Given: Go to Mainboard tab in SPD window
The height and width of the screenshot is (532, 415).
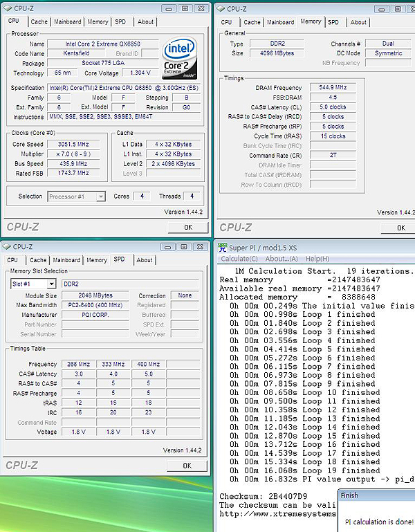Looking at the screenshot, I should (x=66, y=260).
